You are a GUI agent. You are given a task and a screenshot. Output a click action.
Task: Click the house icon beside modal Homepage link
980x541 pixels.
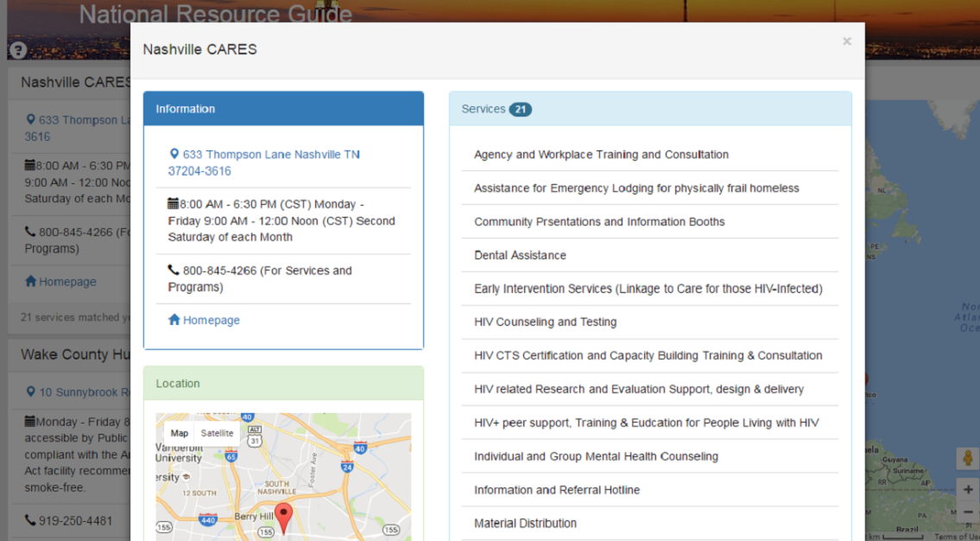click(x=174, y=320)
